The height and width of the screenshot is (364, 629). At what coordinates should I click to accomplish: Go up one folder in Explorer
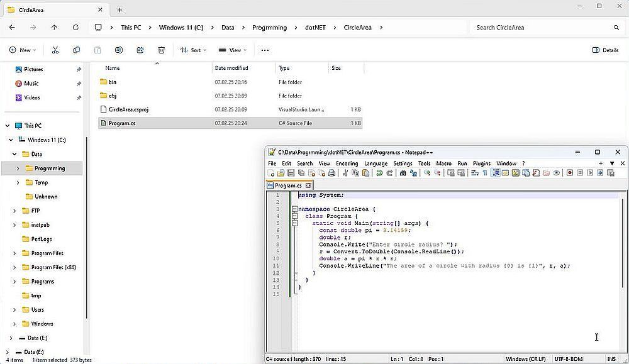pos(54,27)
